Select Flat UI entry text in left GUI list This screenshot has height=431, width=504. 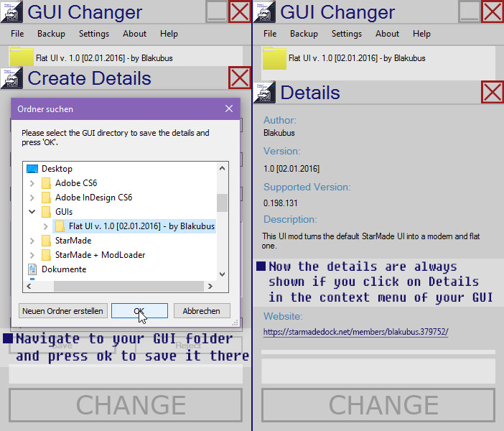point(104,58)
